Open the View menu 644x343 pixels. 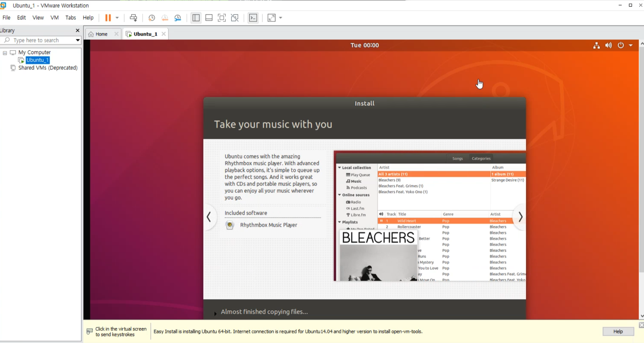[38, 18]
